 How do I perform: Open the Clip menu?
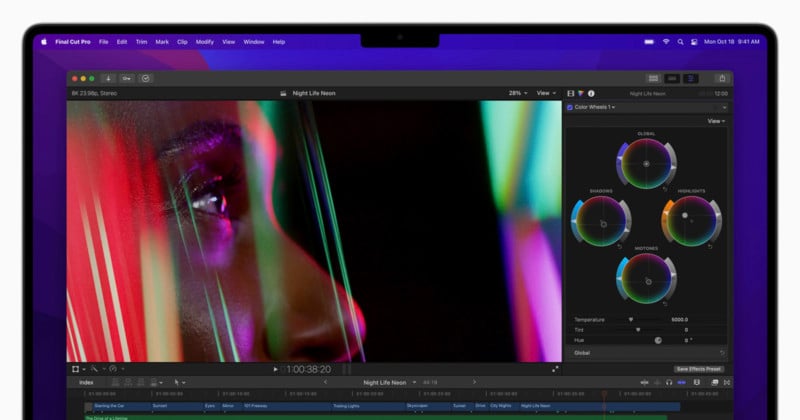coord(182,42)
